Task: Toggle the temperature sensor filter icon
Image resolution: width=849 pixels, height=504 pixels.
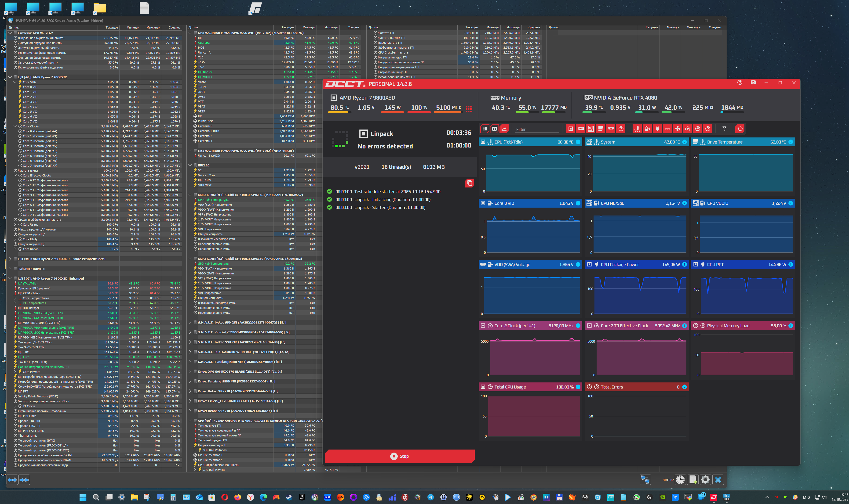Action: click(637, 129)
